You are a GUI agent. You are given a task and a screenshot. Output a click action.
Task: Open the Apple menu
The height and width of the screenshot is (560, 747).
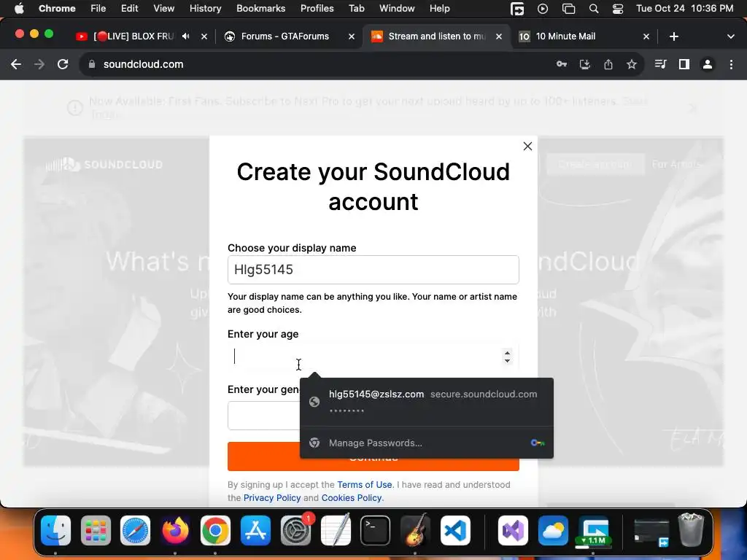(x=19, y=9)
